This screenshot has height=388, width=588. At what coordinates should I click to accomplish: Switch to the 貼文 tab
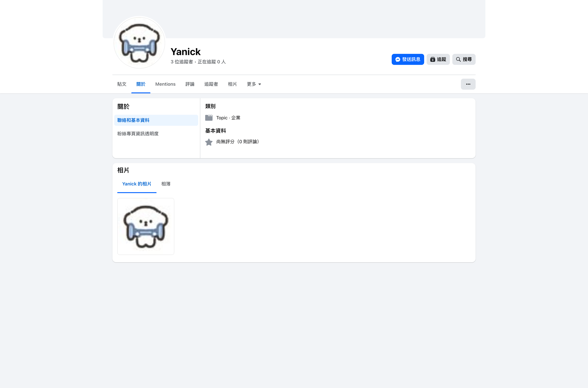click(x=122, y=84)
